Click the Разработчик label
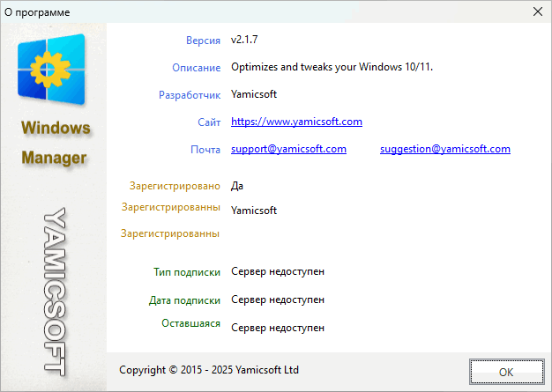552x392 pixels. click(x=190, y=95)
